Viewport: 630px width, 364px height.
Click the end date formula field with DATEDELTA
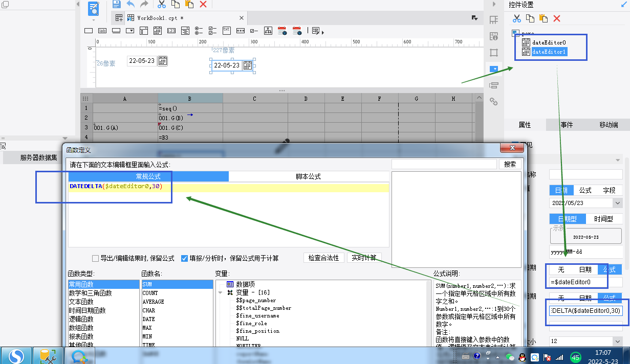point(585,310)
